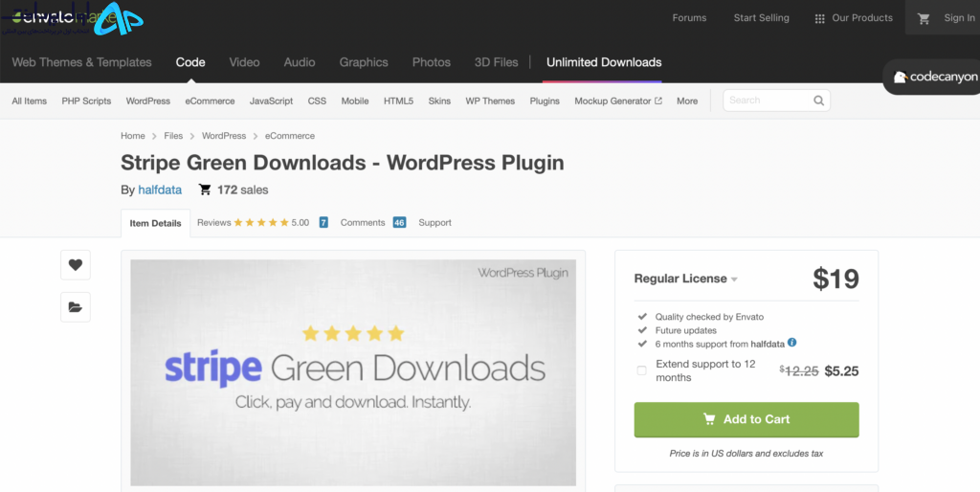980x492 pixels.
Task: Click the $5.25 discounted support price
Action: 841,371
